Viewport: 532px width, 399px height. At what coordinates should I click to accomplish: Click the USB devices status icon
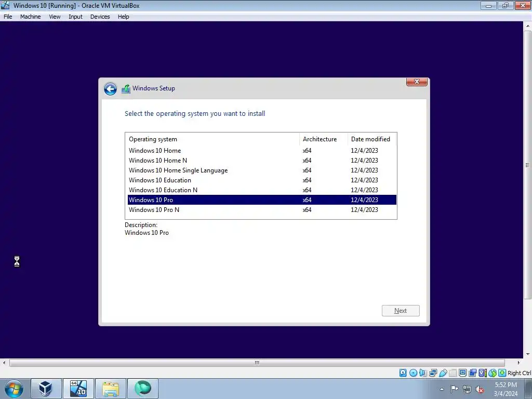pos(443,373)
